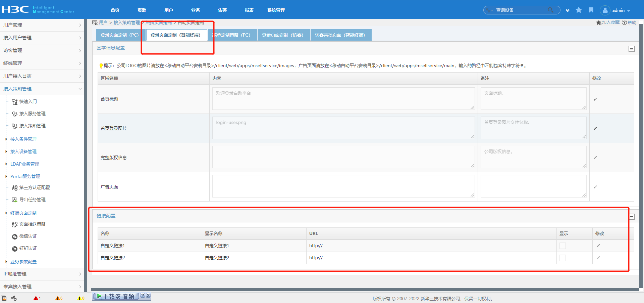The width and height of the screenshot is (644, 303).
Task: Open device type selector in search box
Action: point(490,10)
